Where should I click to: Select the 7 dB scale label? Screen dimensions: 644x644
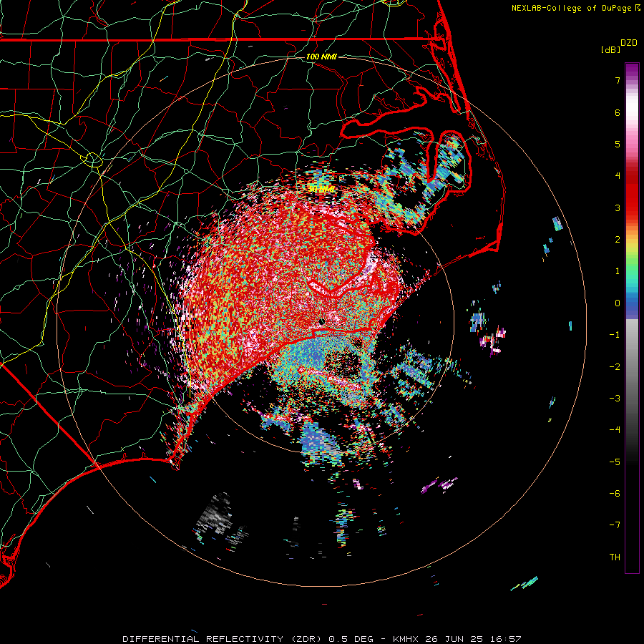click(x=618, y=80)
